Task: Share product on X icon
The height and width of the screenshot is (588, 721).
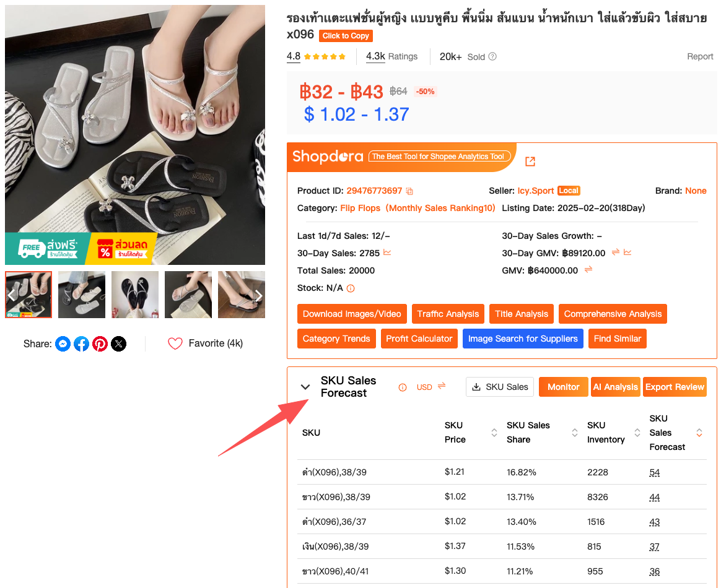Action: click(119, 344)
